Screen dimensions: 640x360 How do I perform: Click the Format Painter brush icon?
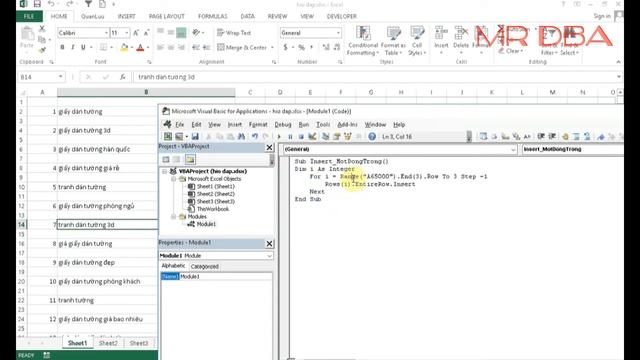point(42,50)
